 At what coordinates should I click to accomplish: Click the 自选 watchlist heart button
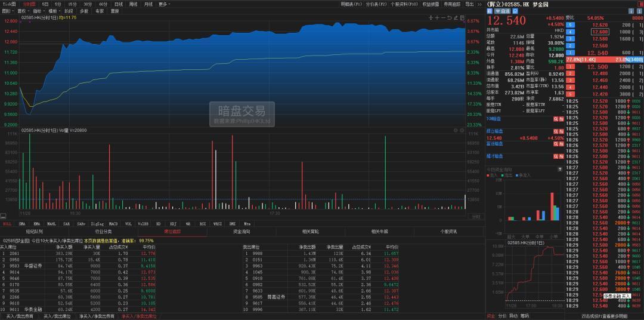tap(503, 11)
